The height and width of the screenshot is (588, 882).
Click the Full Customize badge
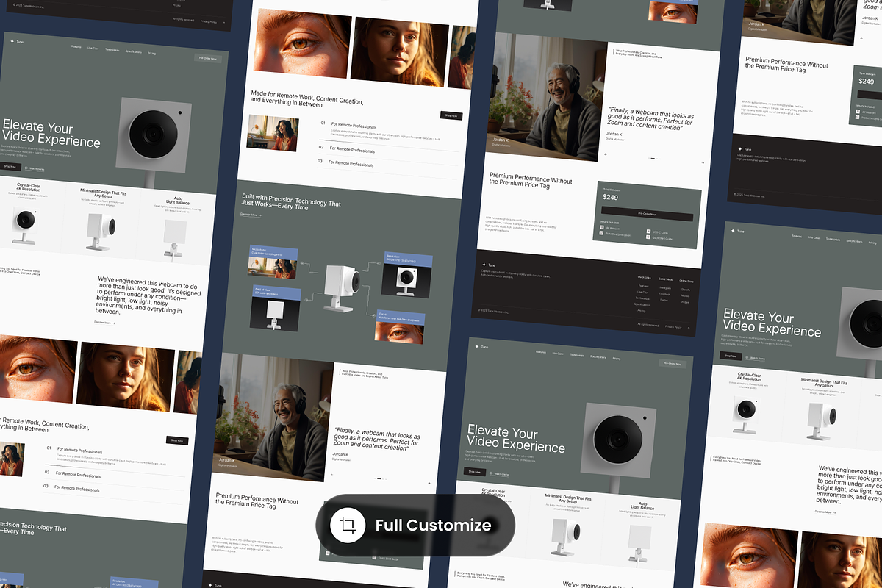415,525
